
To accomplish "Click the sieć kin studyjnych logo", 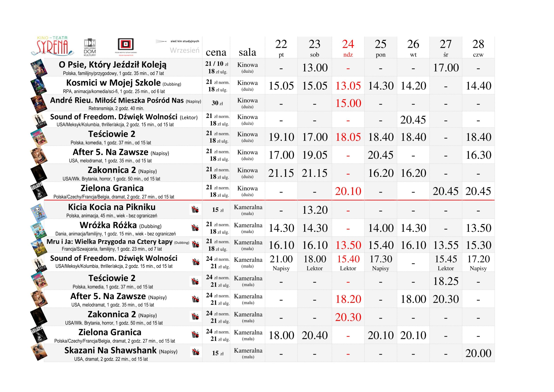I will click(177, 41).
